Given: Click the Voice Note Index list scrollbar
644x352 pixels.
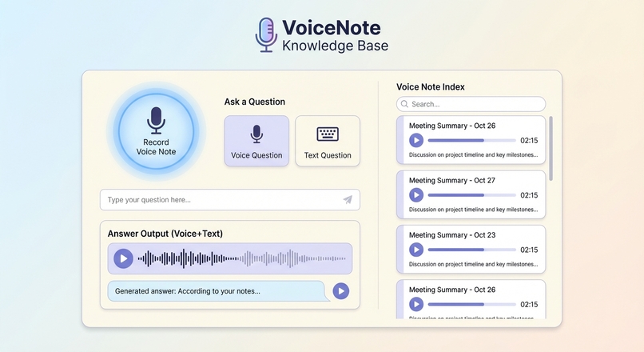Looking at the screenshot, I should (551, 149).
